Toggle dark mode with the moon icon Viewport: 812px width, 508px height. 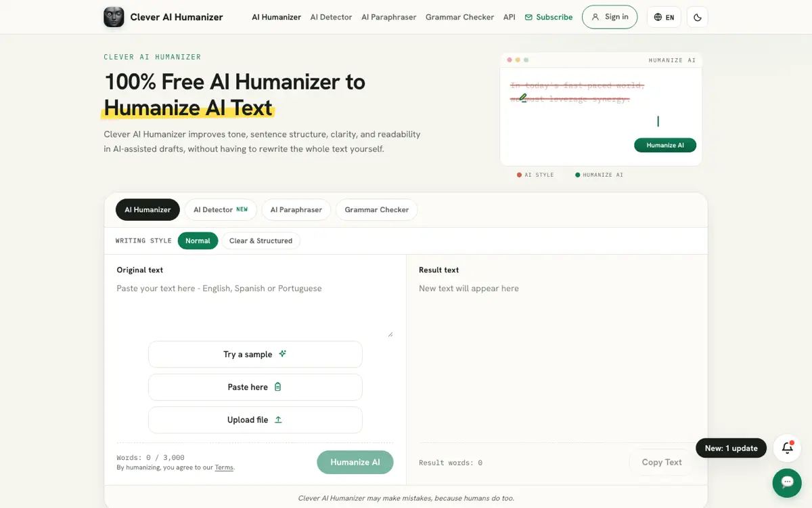pos(698,17)
